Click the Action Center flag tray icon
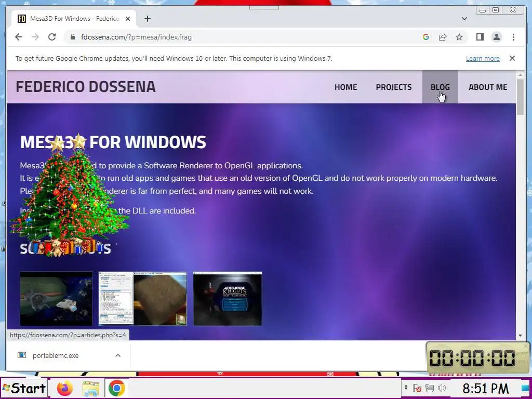The width and height of the screenshot is (532, 399). point(417,388)
